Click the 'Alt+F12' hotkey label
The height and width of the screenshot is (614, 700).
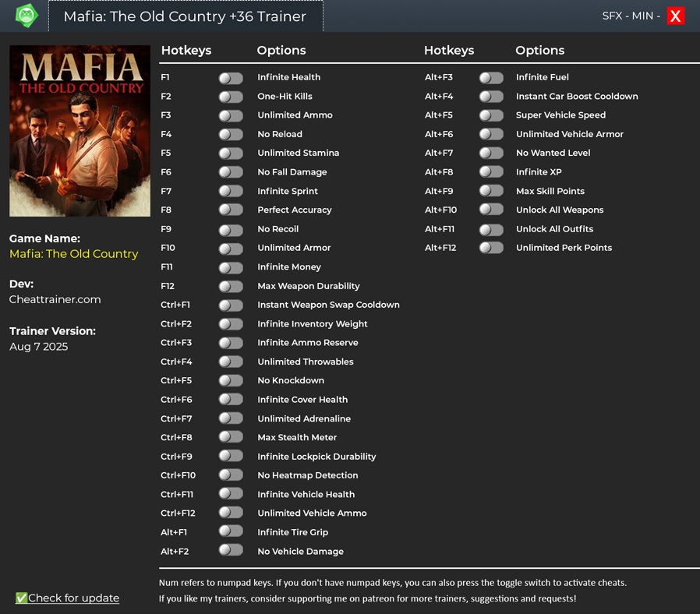click(440, 248)
